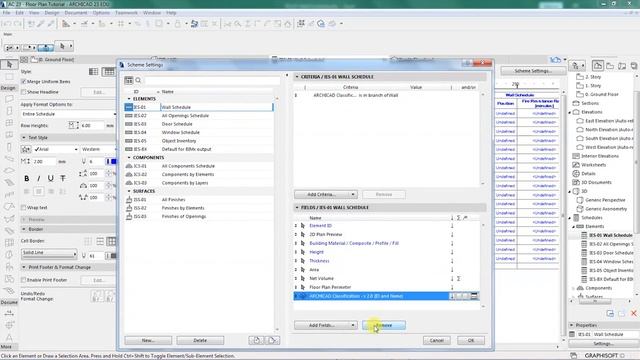This screenshot has height=360, width=640.
Task: Select the second schedule style layout icon
Action: click(x=109, y=72)
